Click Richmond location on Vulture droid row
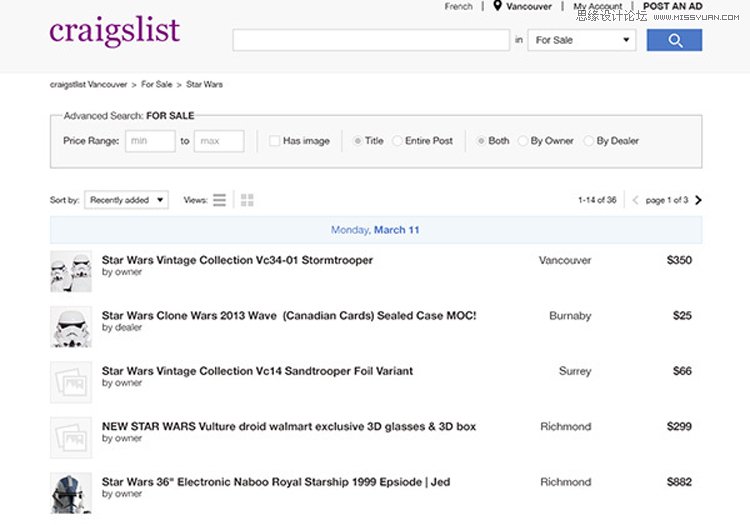This screenshot has height=525, width=750. click(566, 427)
